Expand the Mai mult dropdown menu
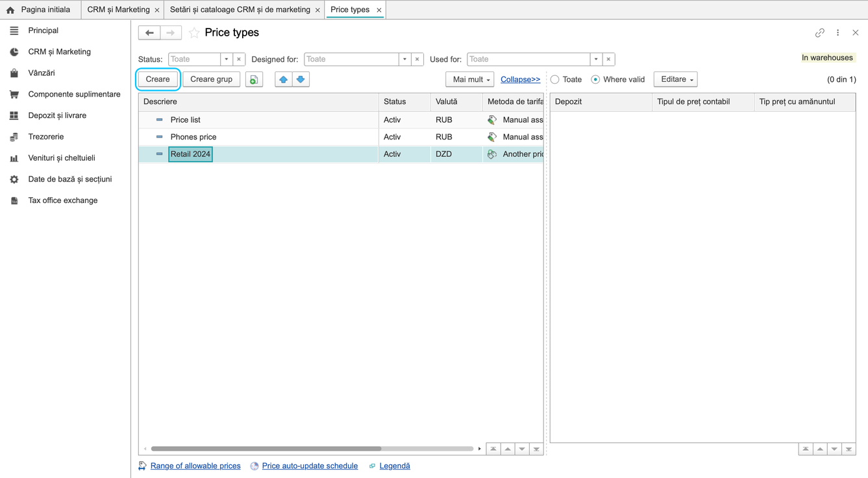 470,79
